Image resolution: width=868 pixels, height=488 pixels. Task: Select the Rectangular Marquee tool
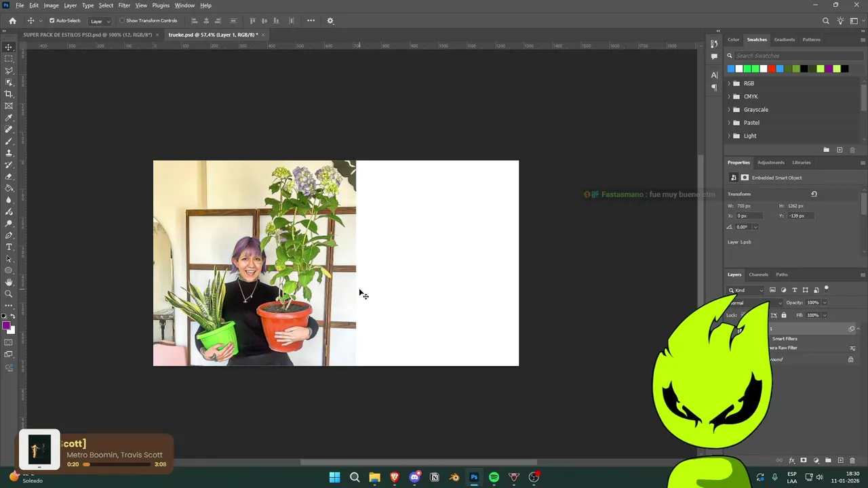(x=9, y=59)
